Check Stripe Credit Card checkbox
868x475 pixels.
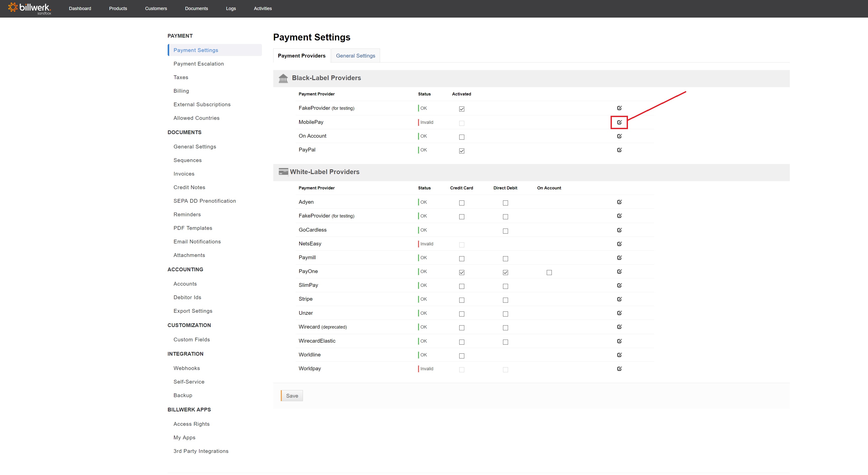462,300
